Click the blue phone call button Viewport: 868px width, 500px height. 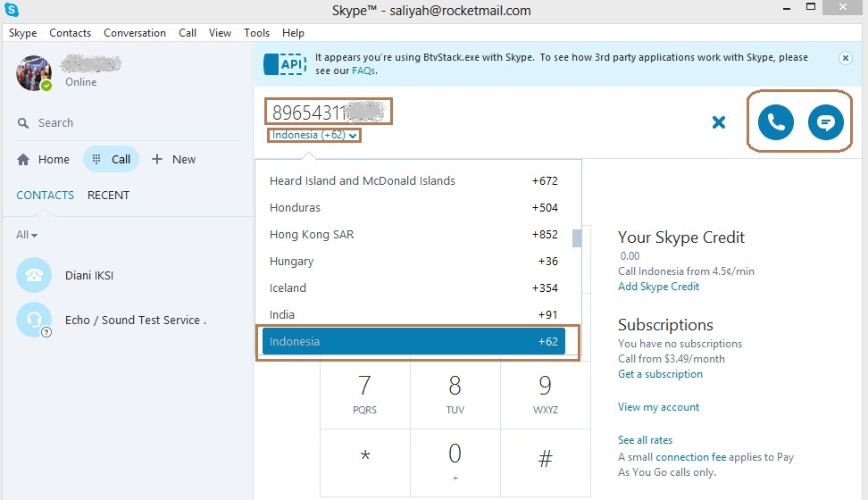[775, 121]
